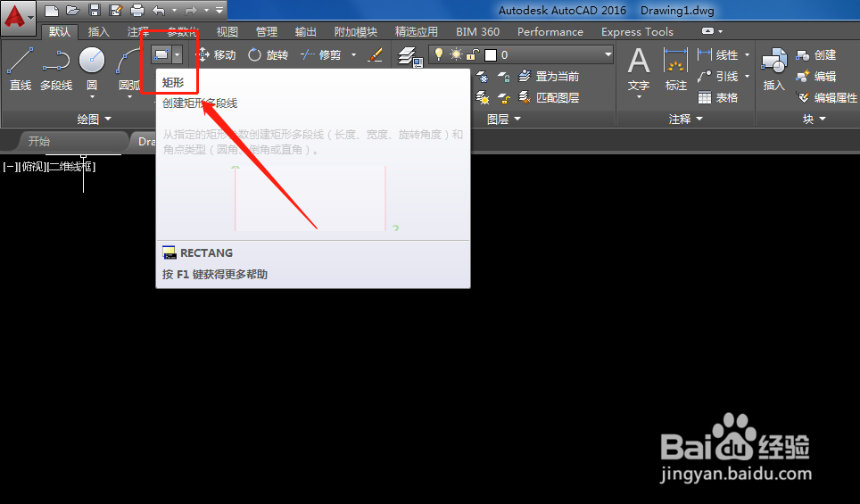Expand the 圆 circle options arrow
860x504 pixels.
coord(92,97)
